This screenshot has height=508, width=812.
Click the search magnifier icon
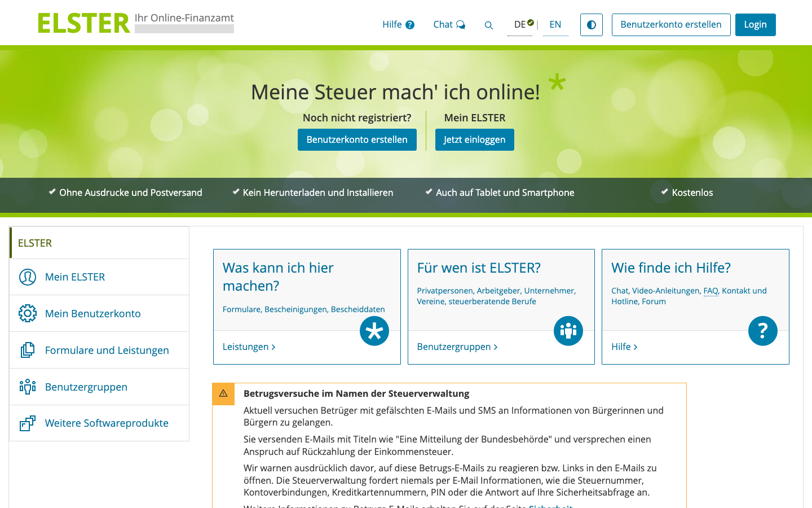489,25
